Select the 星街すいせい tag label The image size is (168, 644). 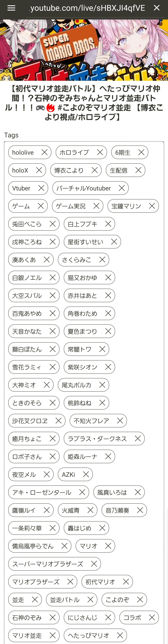pos(85,242)
